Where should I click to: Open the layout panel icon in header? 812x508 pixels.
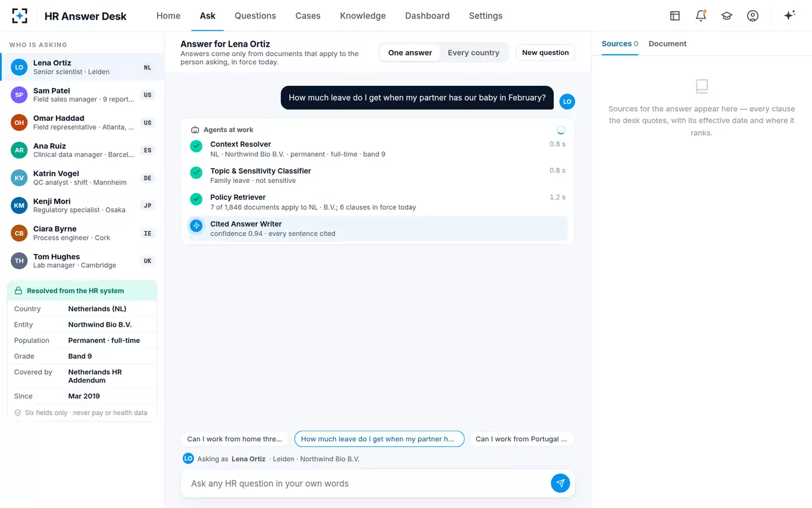point(675,16)
